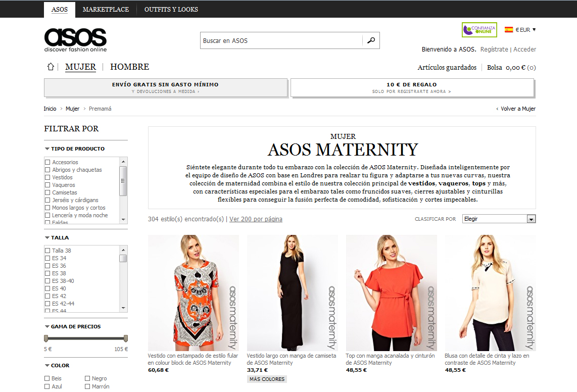Click the Envío gratis sin gasto mínimo banner

click(x=166, y=87)
